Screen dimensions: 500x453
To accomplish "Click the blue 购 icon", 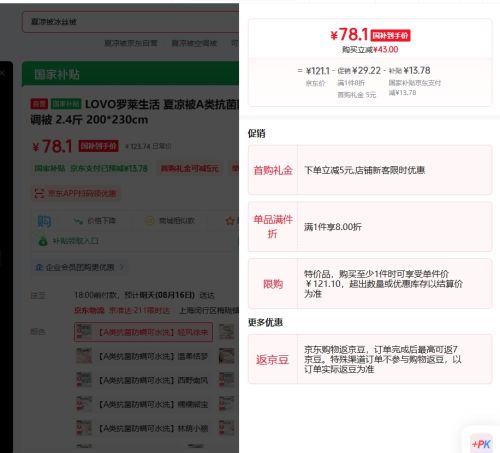I will [x=44, y=221].
